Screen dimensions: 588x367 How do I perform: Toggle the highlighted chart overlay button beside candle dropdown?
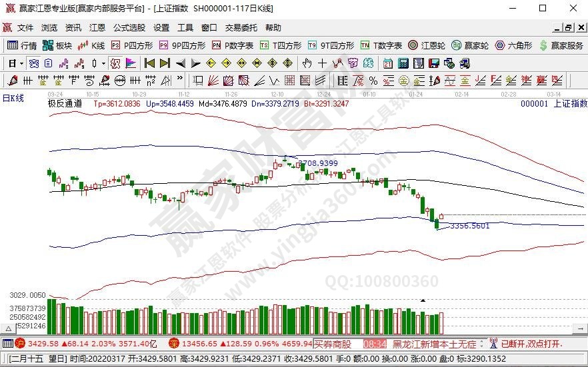(x=115, y=63)
